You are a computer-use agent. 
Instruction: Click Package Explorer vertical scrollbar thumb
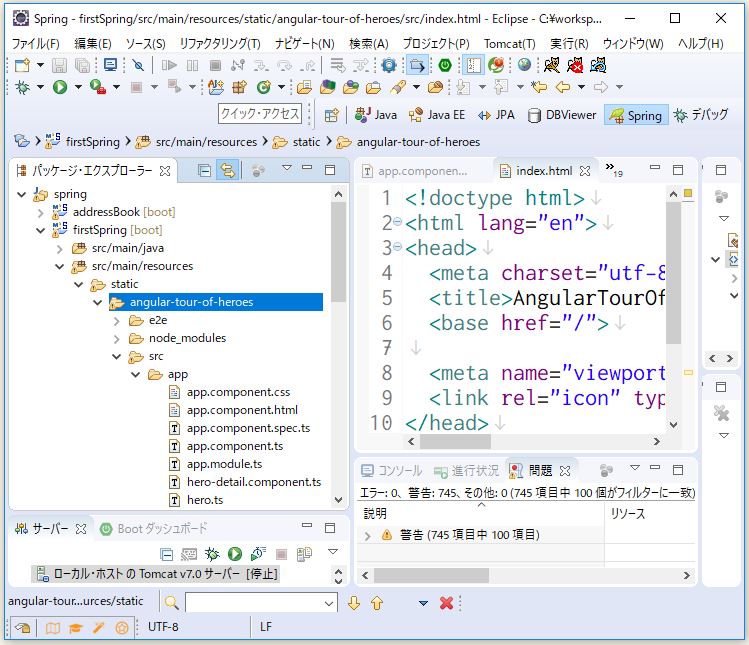coord(338,251)
